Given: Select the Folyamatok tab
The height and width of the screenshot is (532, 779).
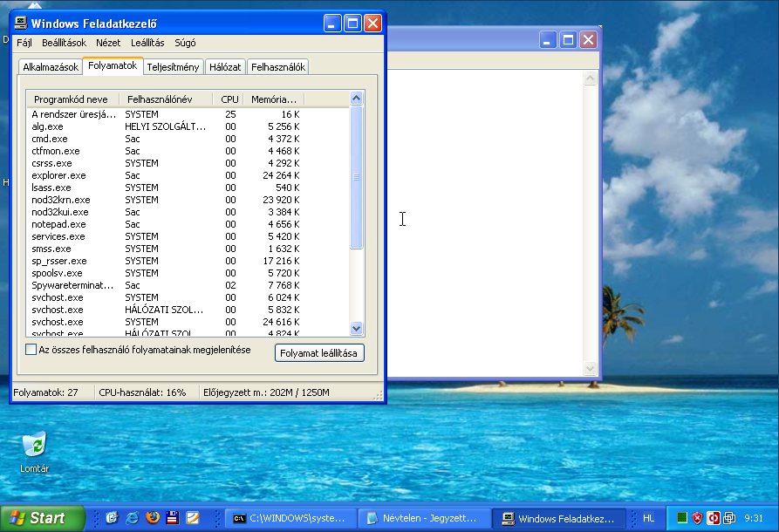Looking at the screenshot, I should (x=113, y=65).
